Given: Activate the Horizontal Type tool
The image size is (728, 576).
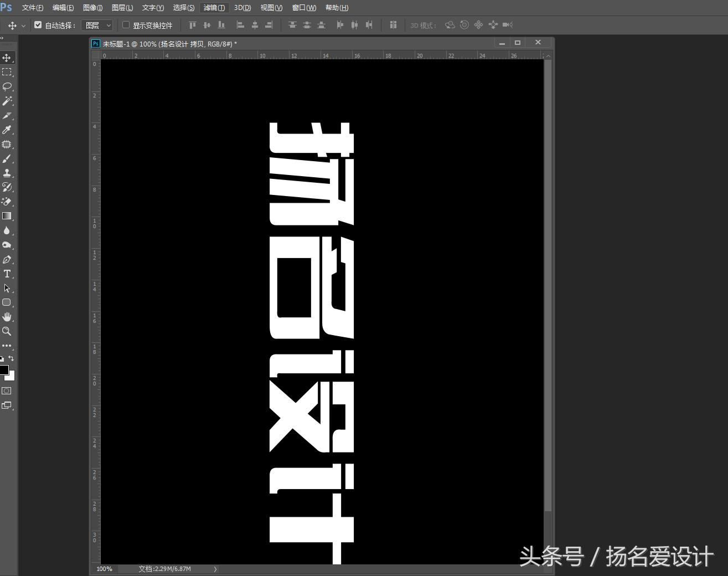Looking at the screenshot, I should 7,274.
